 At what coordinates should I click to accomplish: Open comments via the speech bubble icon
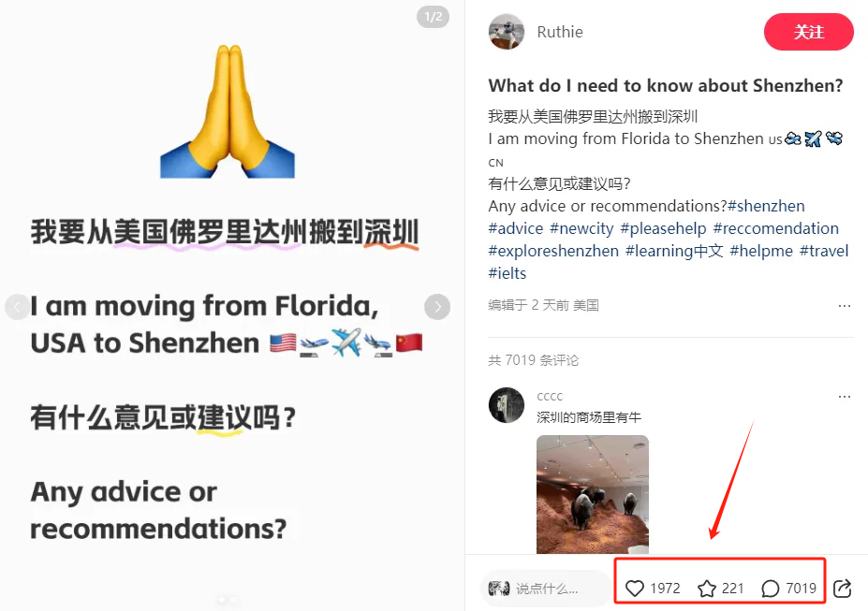point(770,588)
